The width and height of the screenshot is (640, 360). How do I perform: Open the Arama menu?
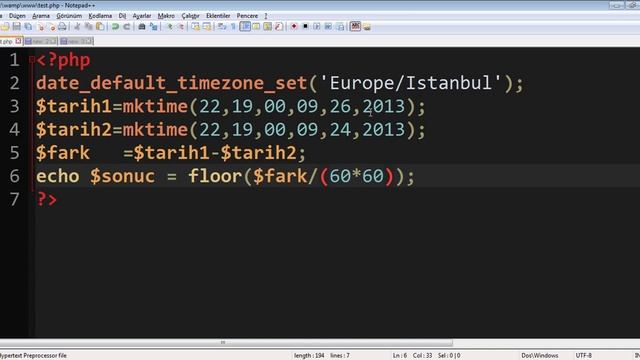[41, 16]
